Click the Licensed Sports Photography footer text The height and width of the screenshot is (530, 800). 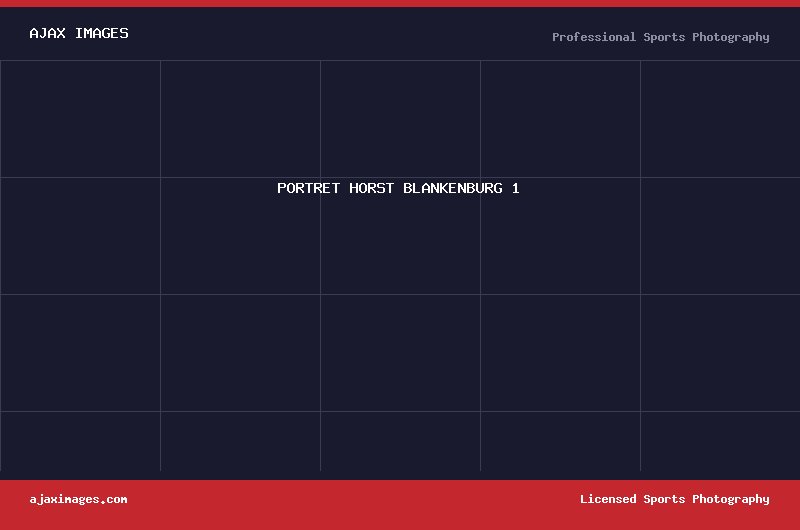click(x=674, y=499)
